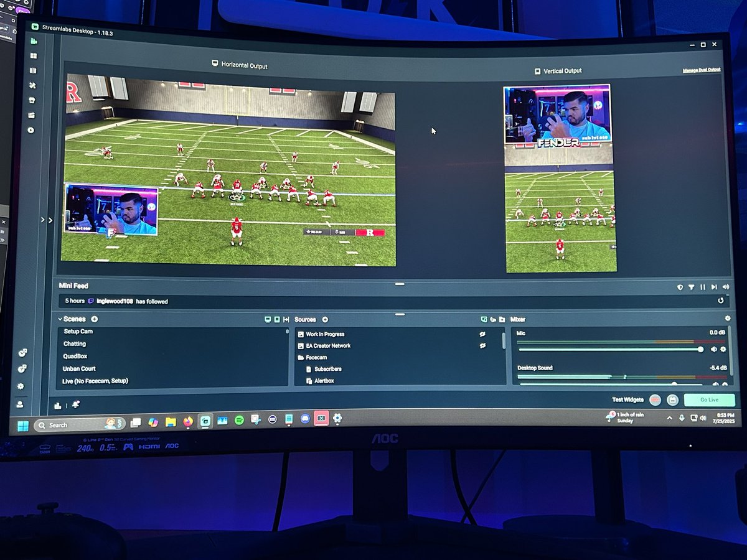The height and width of the screenshot is (560, 747).
Task: Open the Themes library sidebar icon
Action: (x=33, y=71)
